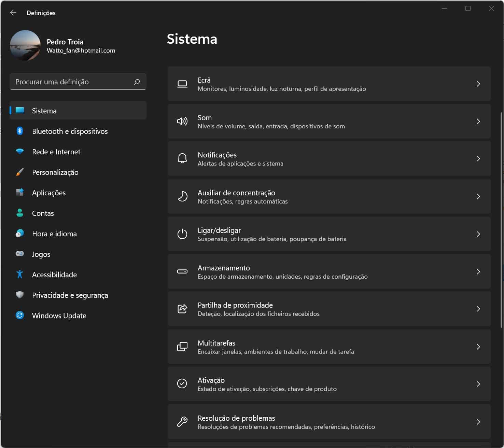
Task: Click the shield icon for Privacidade e segurança
Action: pyautogui.click(x=20, y=295)
